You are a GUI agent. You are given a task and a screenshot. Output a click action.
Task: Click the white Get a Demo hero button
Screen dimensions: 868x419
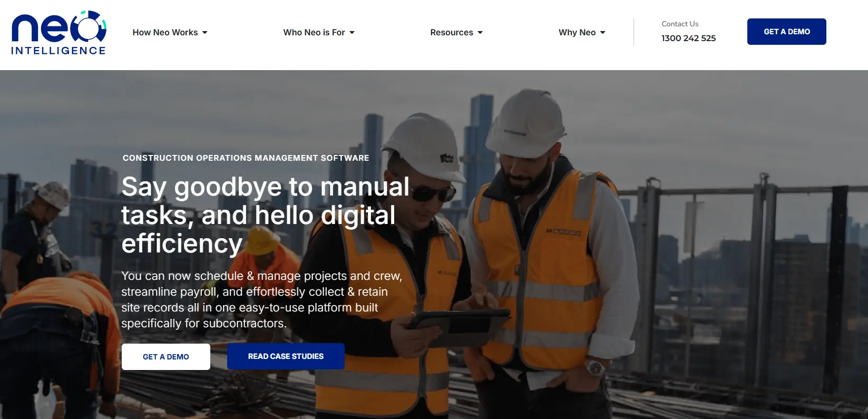coord(166,357)
